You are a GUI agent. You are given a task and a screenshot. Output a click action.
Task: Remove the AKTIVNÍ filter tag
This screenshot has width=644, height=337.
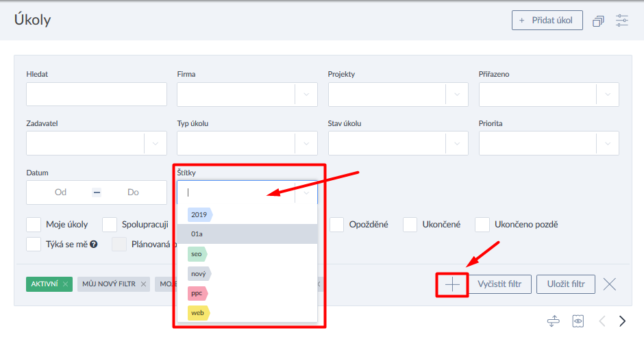(65, 284)
